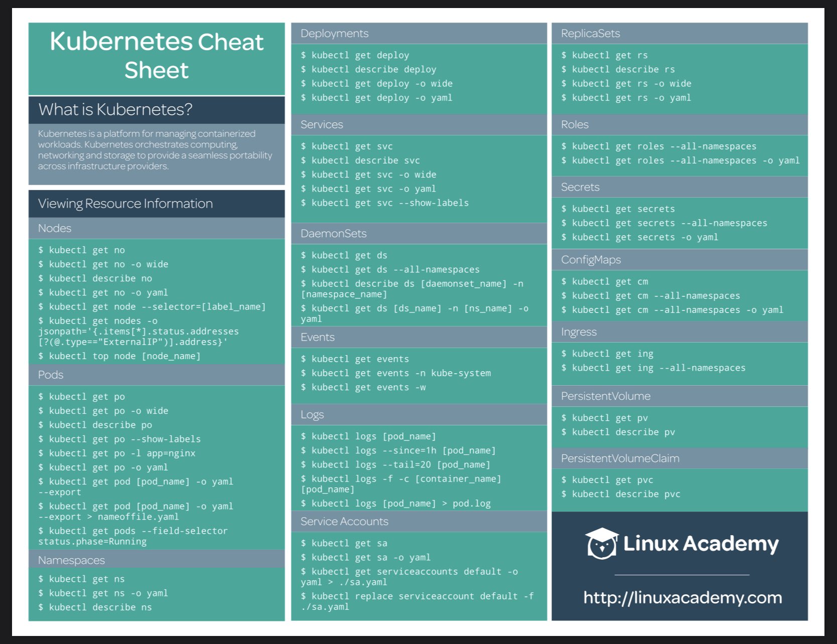Select 'kubectl get cm --all-namespaces -o yaml'

(672, 310)
